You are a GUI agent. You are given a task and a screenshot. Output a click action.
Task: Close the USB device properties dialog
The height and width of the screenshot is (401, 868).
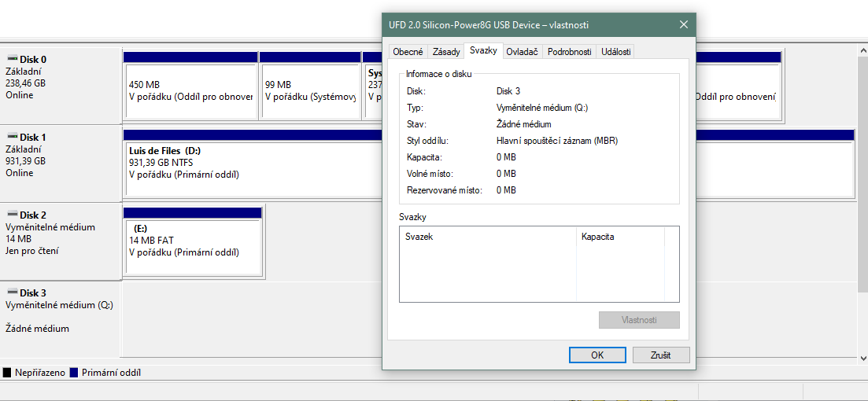coord(683,24)
